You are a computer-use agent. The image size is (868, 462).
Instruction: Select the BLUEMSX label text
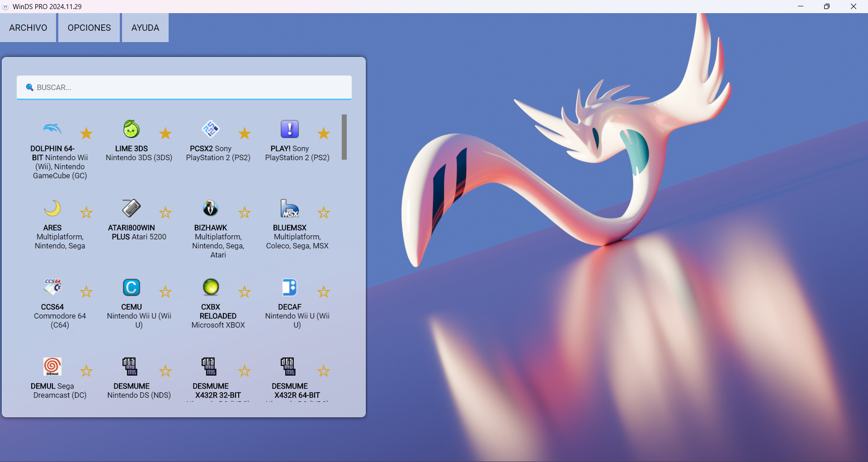(290, 228)
